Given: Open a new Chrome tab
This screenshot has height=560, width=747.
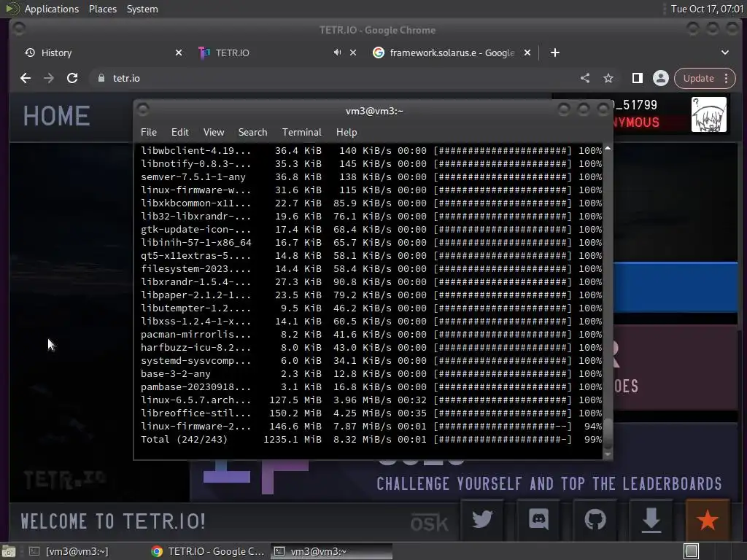Looking at the screenshot, I should (555, 52).
